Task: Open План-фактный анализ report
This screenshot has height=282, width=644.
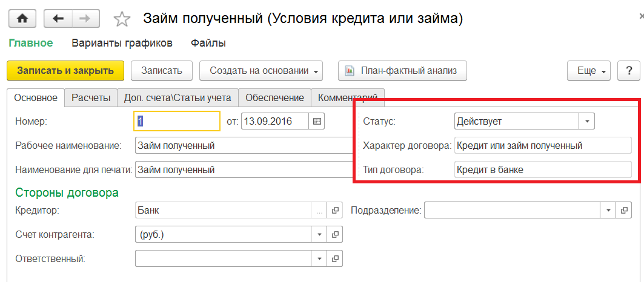Action: (402, 71)
